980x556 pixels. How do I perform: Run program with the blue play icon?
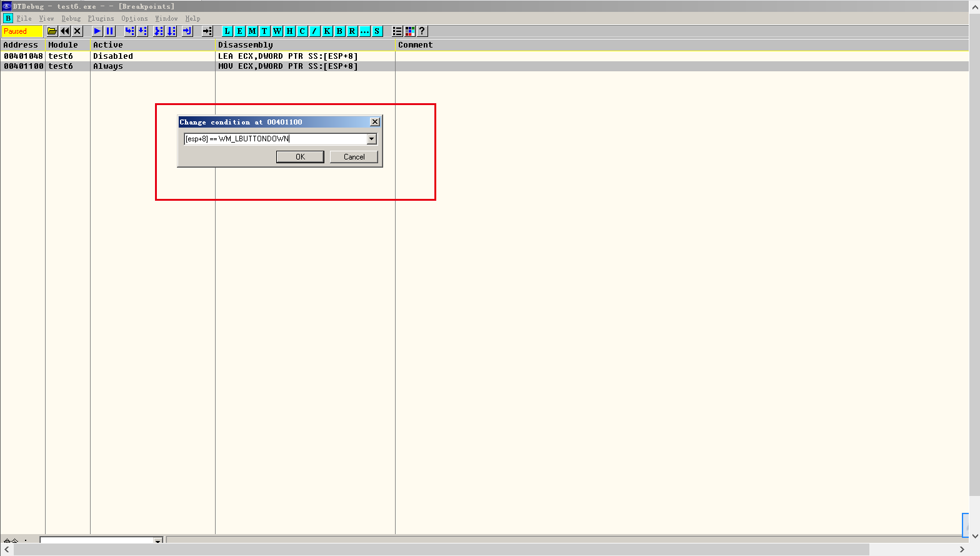[97, 31]
